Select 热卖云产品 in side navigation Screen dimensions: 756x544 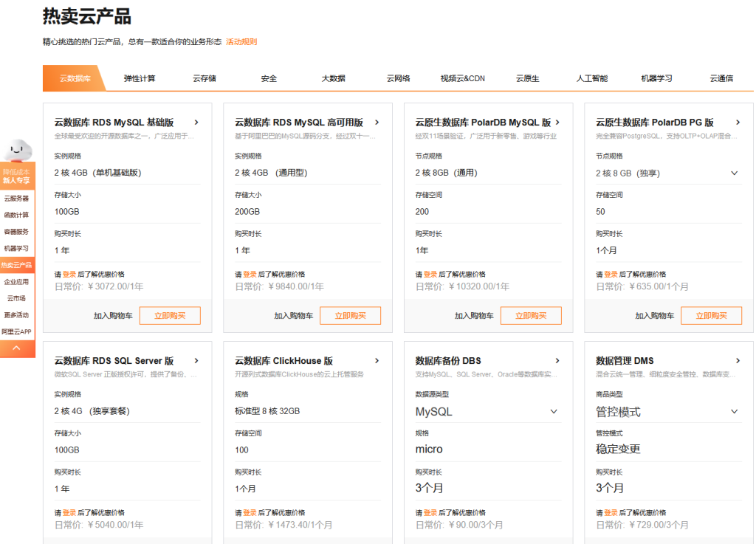[x=16, y=265]
